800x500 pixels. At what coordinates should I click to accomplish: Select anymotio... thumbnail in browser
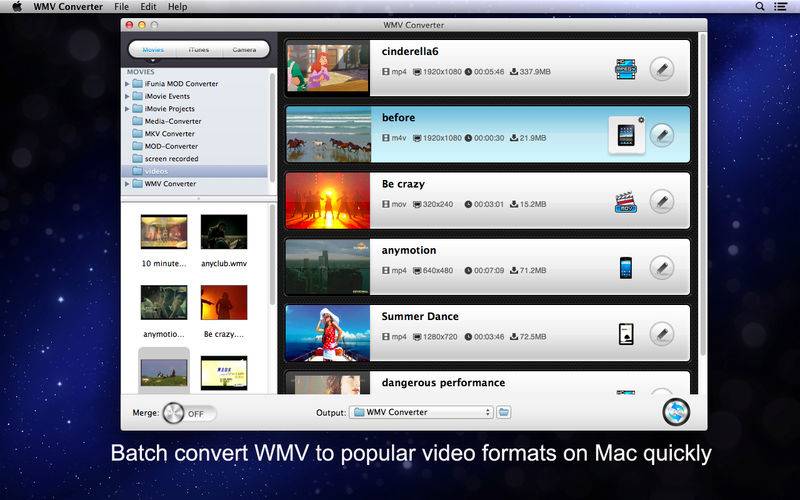click(x=164, y=302)
